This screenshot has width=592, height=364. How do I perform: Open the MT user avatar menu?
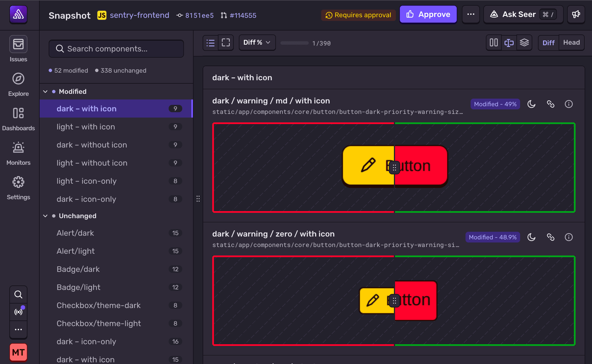[18, 352]
